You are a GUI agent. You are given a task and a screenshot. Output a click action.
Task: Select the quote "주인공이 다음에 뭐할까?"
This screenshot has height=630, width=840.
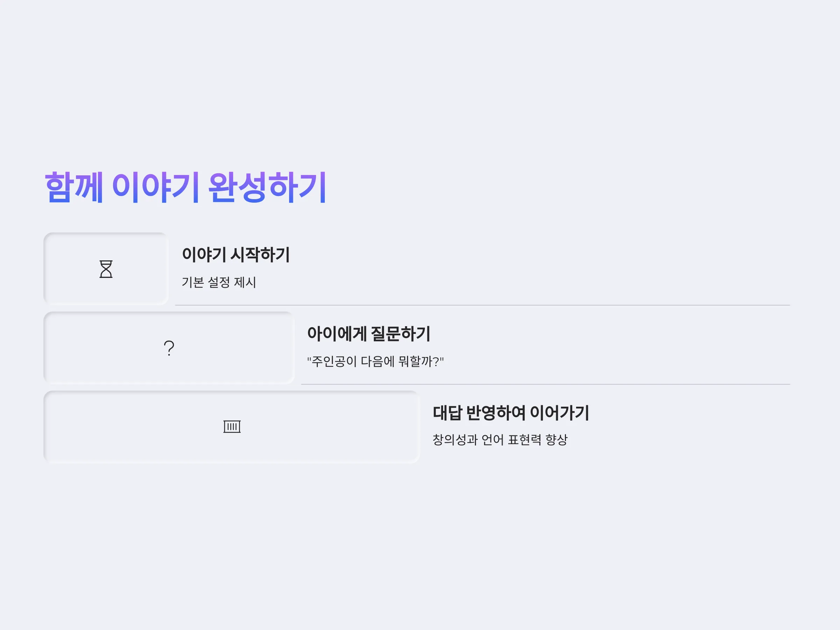pyautogui.click(x=375, y=361)
